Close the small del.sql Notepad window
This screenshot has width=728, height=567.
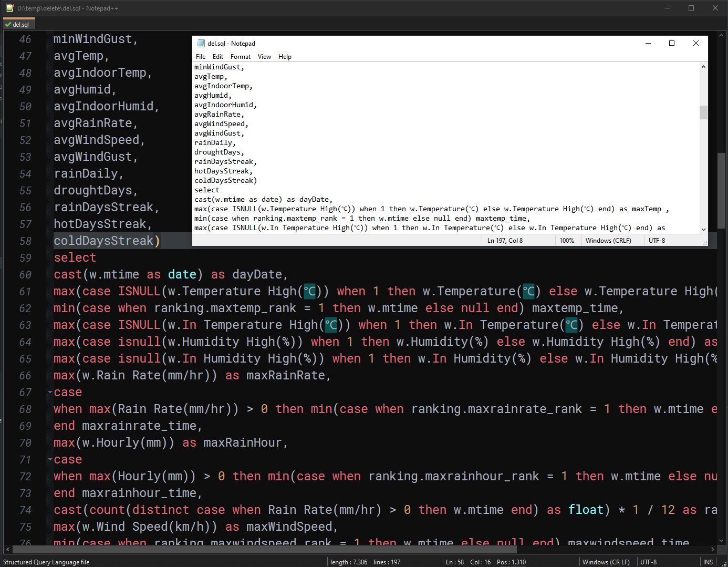(x=695, y=44)
